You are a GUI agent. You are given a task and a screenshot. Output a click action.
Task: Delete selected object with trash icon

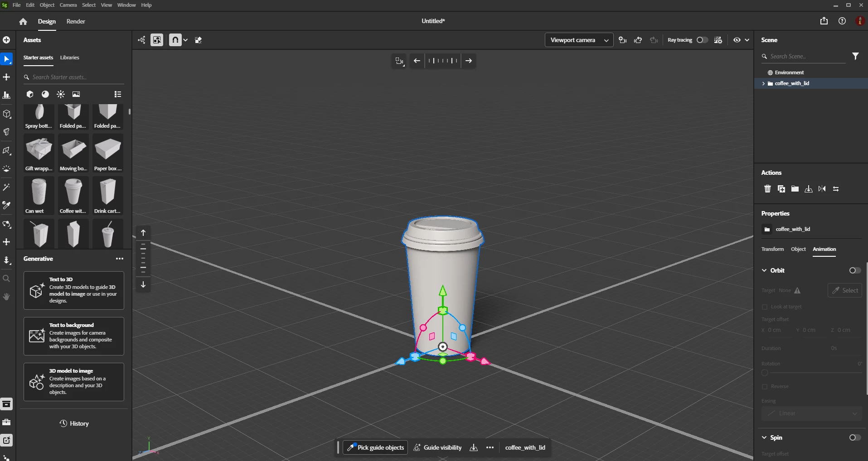point(767,189)
